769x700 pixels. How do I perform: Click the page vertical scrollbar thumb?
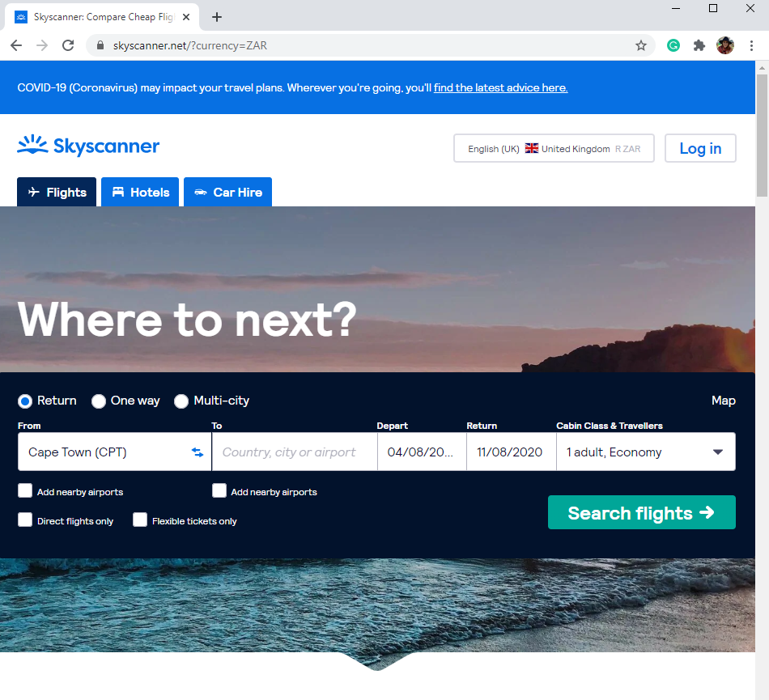click(762, 135)
